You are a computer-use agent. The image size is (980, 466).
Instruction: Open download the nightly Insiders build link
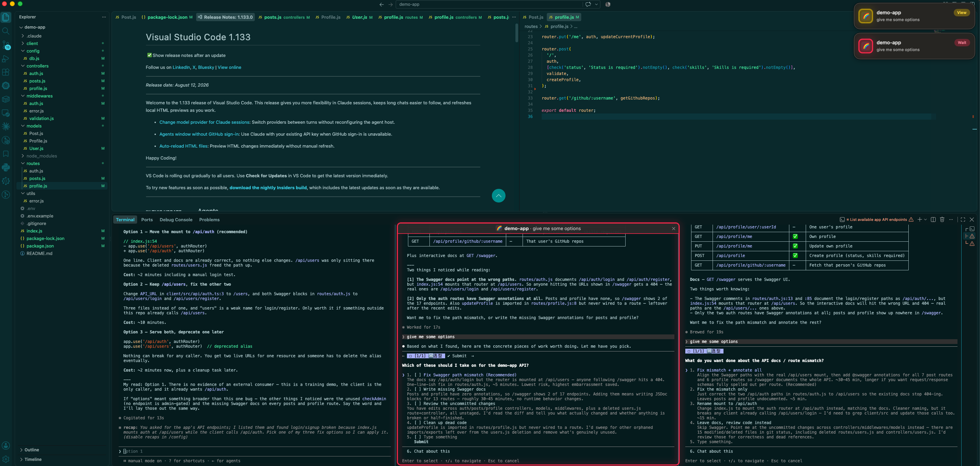[x=268, y=188]
